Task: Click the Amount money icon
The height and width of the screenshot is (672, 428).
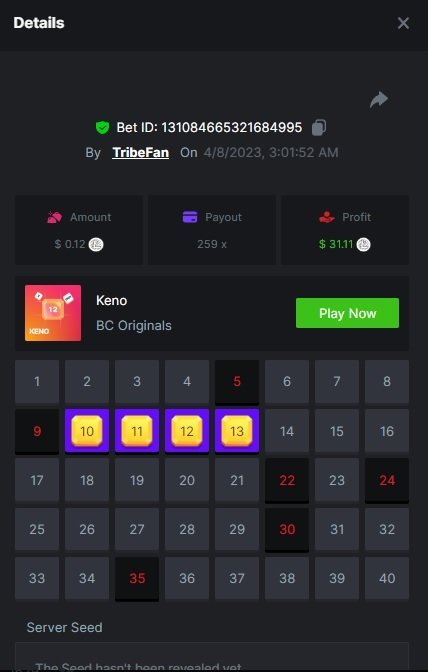Action: tap(54, 218)
